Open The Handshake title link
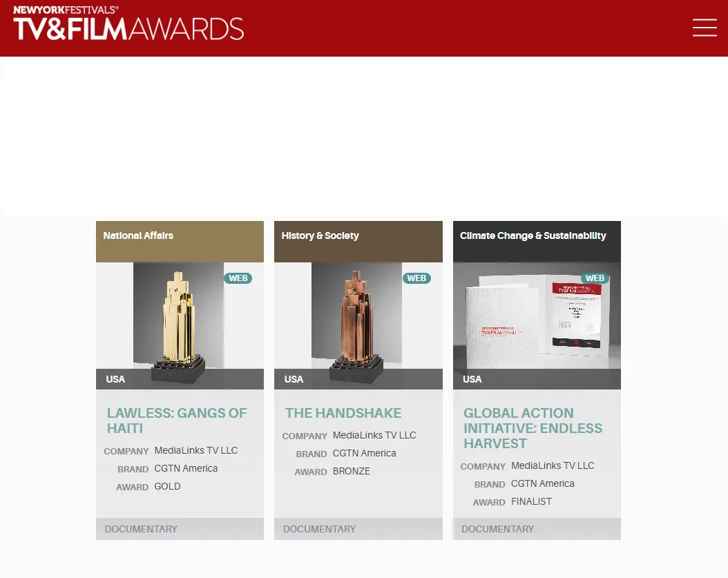Screen dimensions: 728x578 pos(343,413)
